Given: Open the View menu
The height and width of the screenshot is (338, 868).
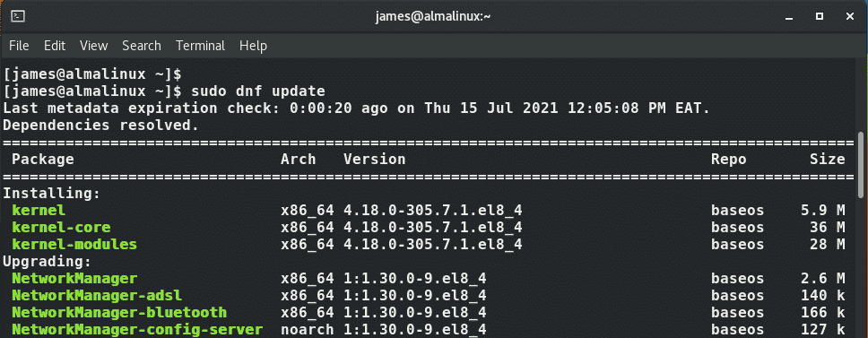Looking at the screenshot, I should click(x=93, y=46).
